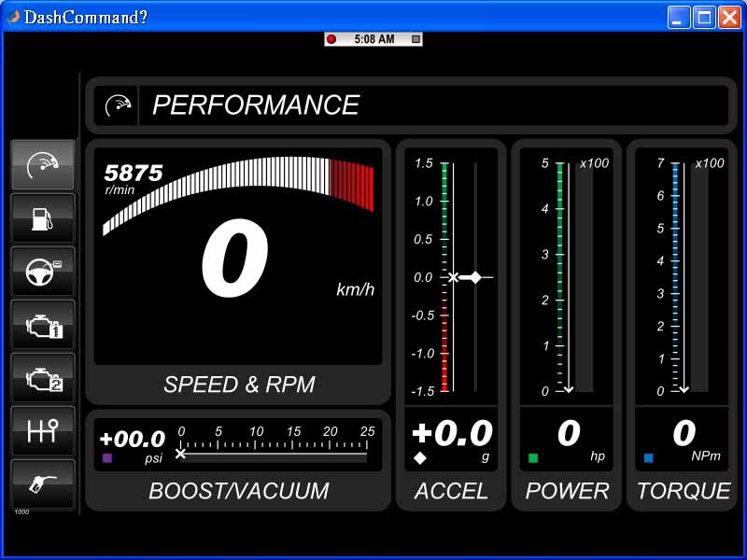Click the ACCEL gauge diamond marker

475,277
